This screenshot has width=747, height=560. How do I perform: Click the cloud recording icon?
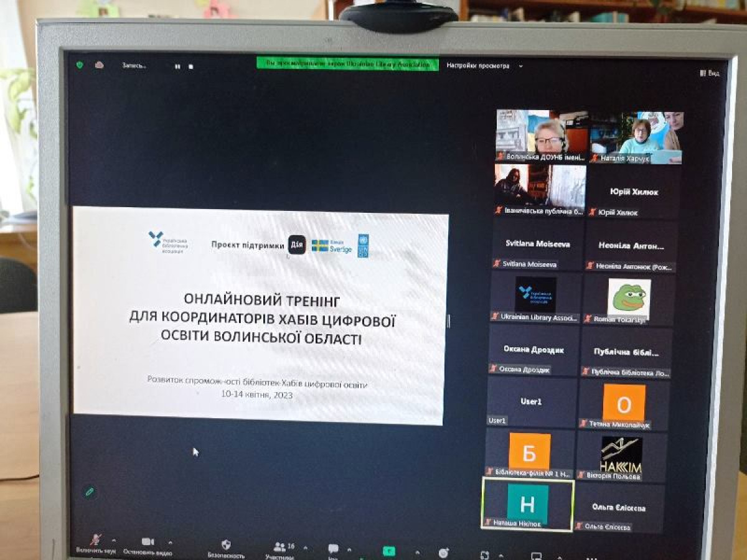pyautogui.click(x=99, y=65)
